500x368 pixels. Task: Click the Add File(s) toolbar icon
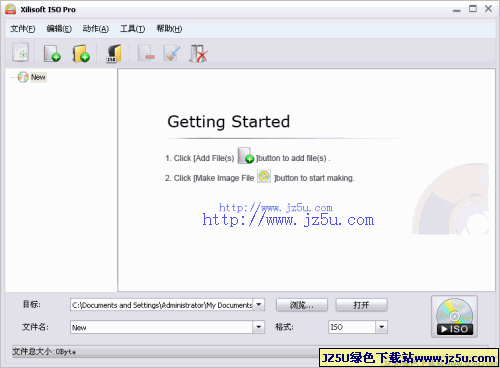[52, 53]
